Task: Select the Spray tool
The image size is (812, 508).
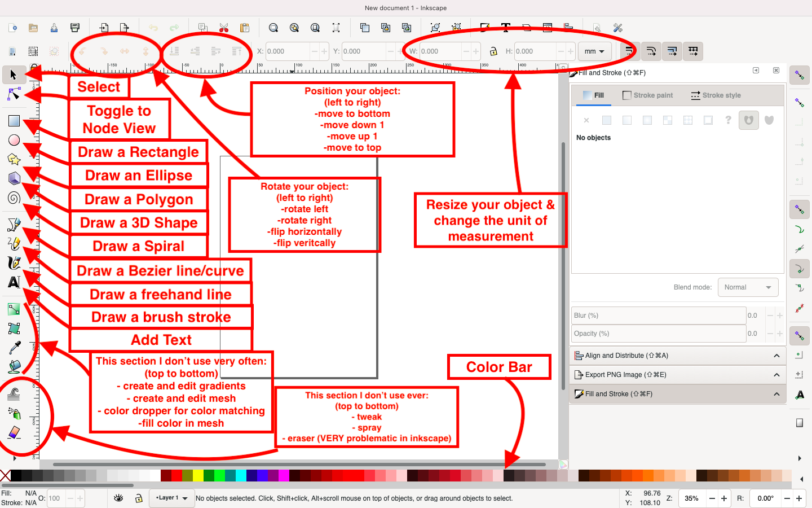Action: pyautogui.click(x=14, y=413)
